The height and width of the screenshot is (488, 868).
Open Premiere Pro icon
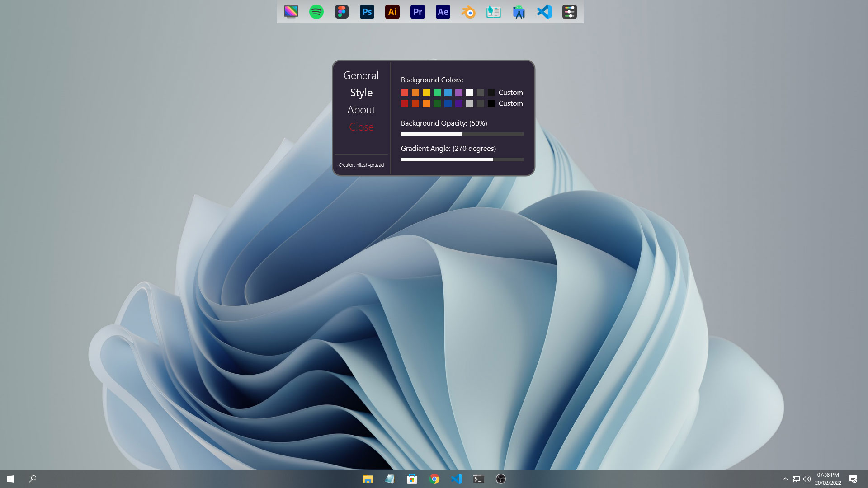tap(418, 12)
